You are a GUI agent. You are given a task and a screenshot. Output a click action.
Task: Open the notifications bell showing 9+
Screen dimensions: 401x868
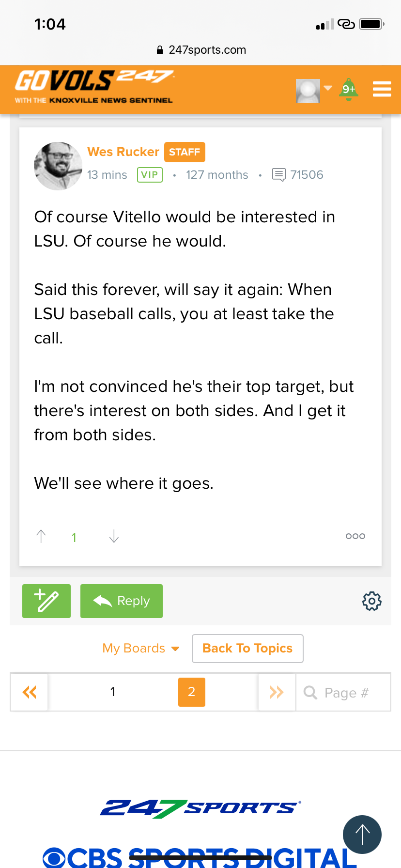[349, 90]
